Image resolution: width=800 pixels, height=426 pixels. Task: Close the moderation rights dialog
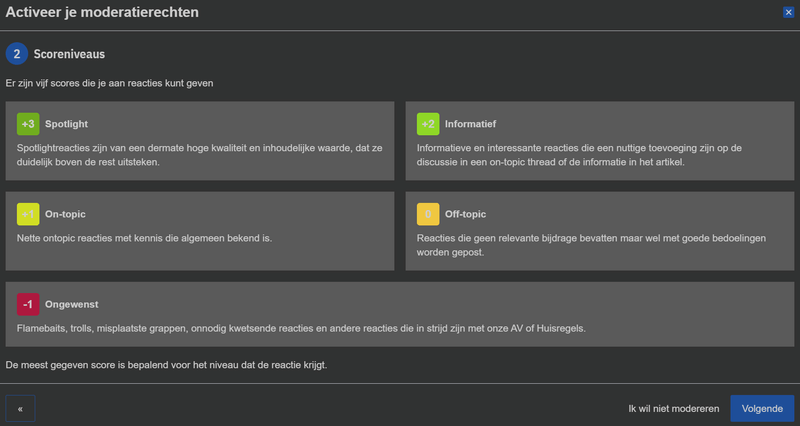(789, 12)
